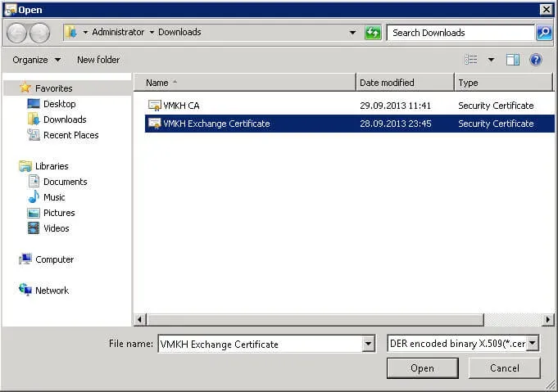Image resolution: width=558 pixels, height=392 pixels.
Task: Click the scroll left arrow
Action: point(140,320)
